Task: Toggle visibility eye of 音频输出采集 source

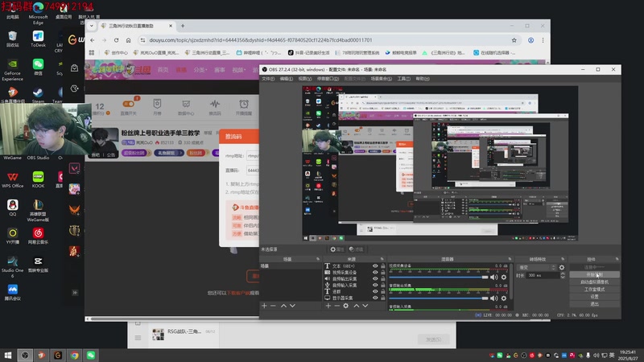Action: pyautogui.click(x=375, y=278)
